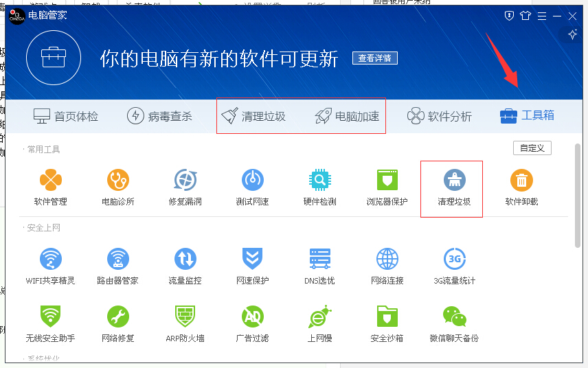Open the 软件分析 tab
The width and height of the screenshot is (588, 368).
440,116
